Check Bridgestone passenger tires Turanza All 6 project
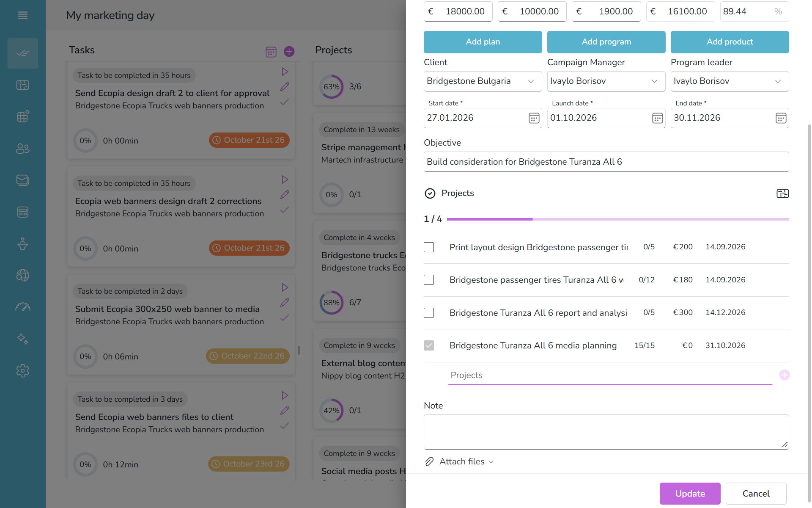 point(429,280)
